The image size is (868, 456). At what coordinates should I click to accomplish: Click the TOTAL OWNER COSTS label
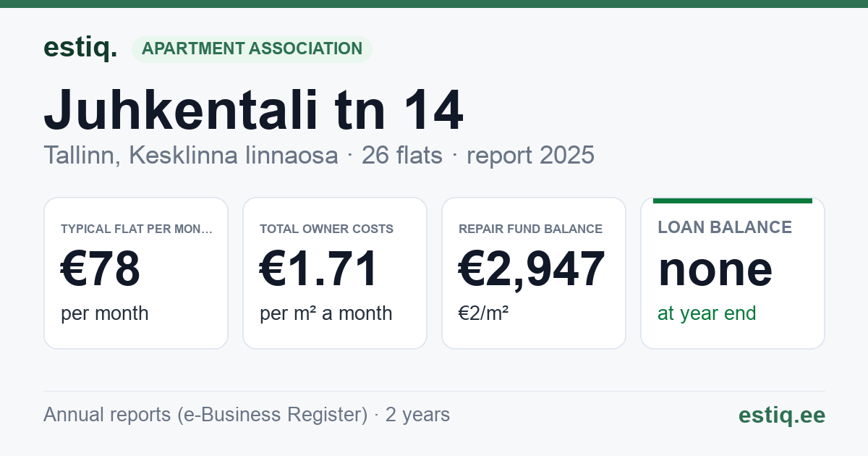[x=326, y=229]
